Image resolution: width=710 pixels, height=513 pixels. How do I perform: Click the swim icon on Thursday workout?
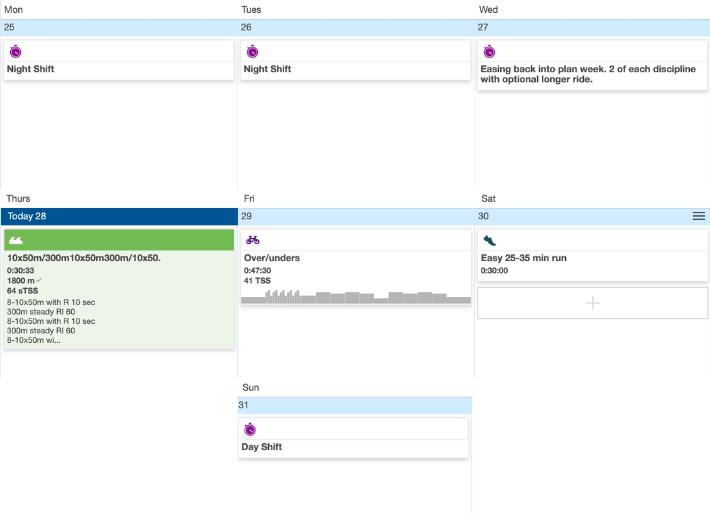17,240
